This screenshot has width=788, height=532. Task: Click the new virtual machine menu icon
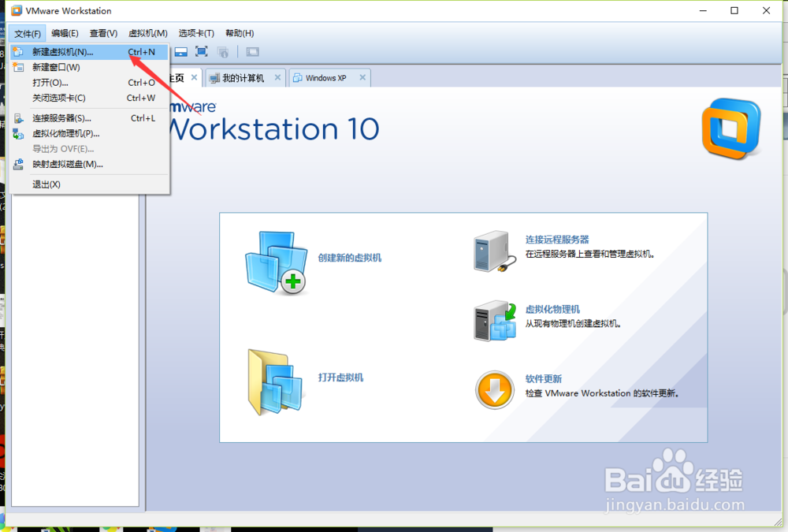pyautogui.click(x=18, y=52)
